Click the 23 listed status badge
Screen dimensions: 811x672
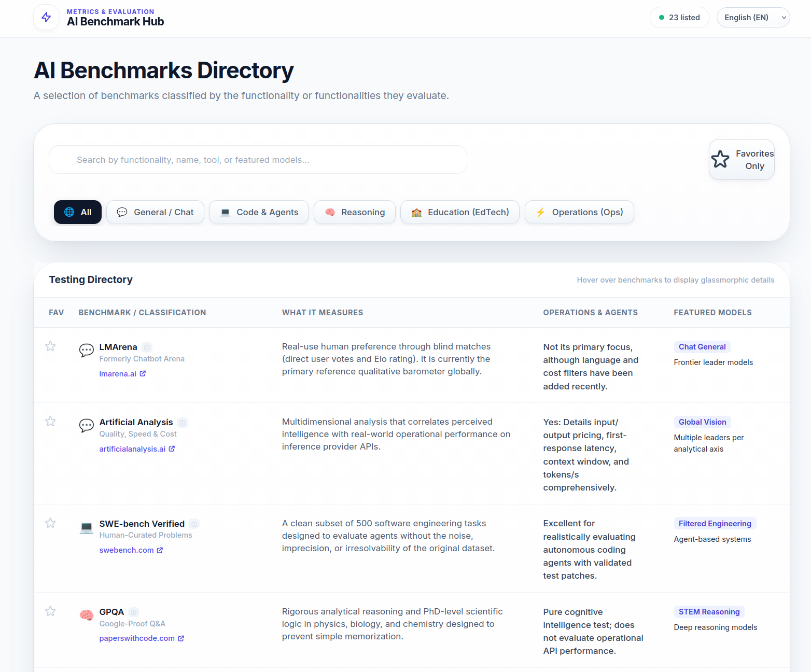(679, 17)
